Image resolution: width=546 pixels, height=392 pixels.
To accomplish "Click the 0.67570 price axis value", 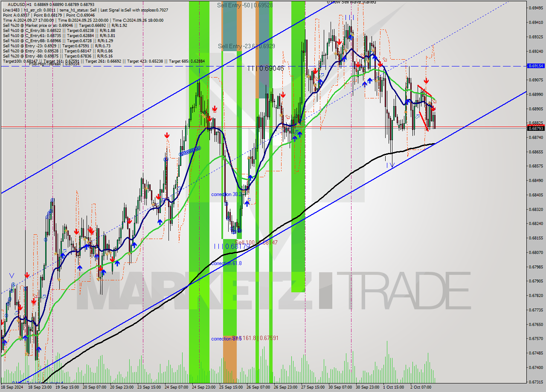I will pyautogui.click(x=536, y=338).
